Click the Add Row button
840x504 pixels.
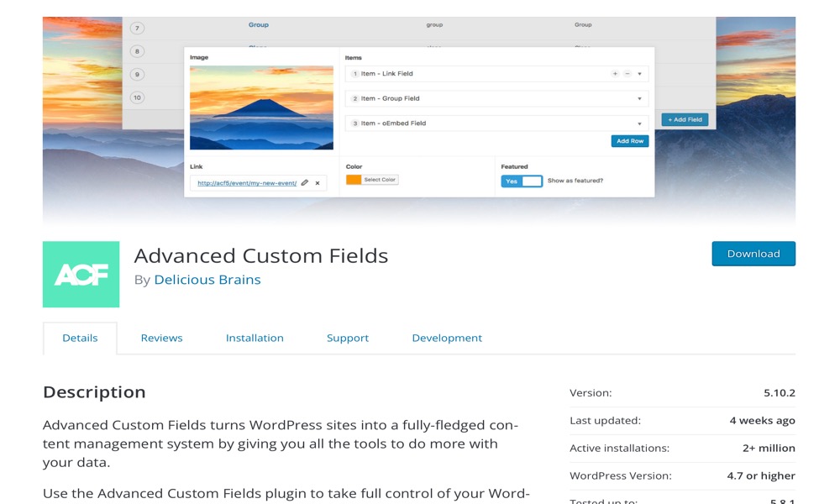(x=630, y=141)
